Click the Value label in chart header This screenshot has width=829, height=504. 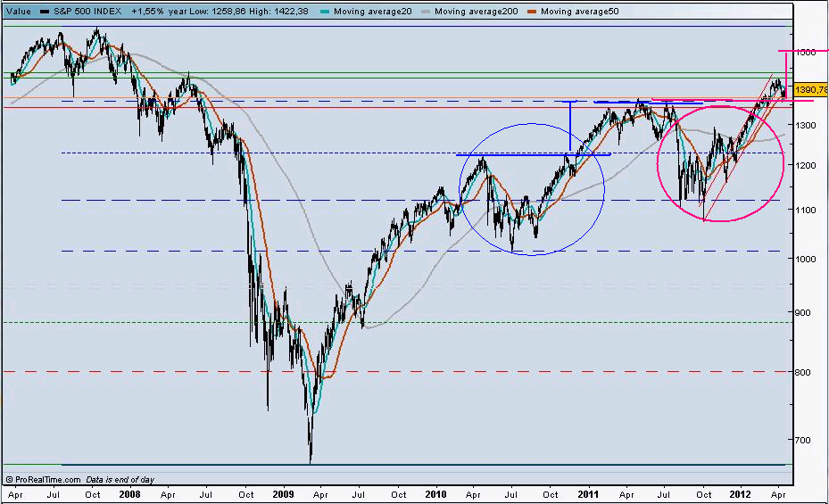pos(19,11)
